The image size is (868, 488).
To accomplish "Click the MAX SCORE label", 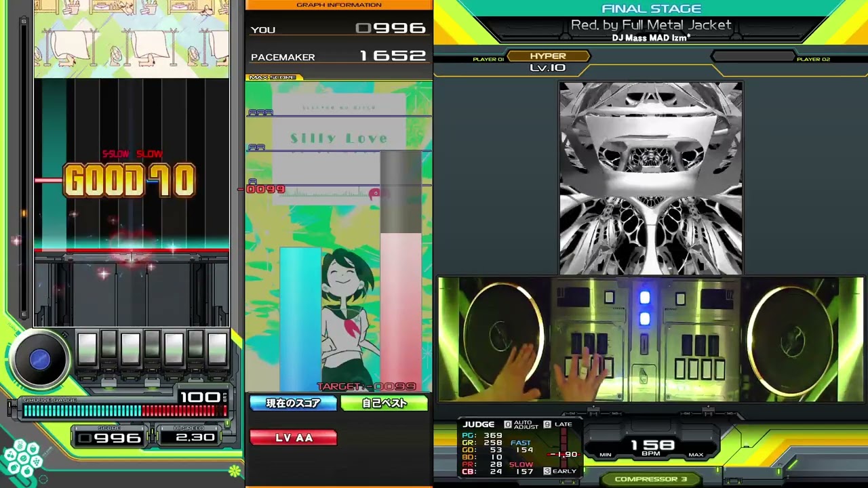I will click(273, 77).
